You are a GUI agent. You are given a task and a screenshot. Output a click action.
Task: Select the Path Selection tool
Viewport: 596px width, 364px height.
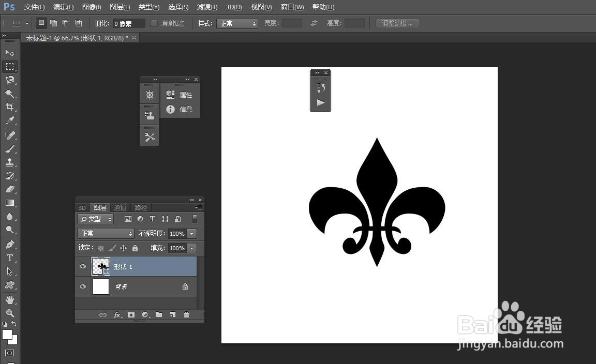coord(10,271)
